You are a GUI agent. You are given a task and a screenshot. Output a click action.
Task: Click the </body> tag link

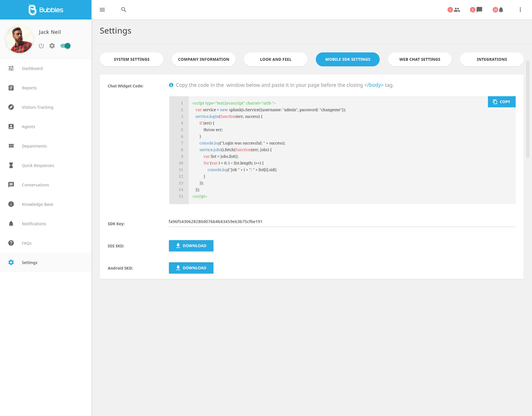click(374, 85)
